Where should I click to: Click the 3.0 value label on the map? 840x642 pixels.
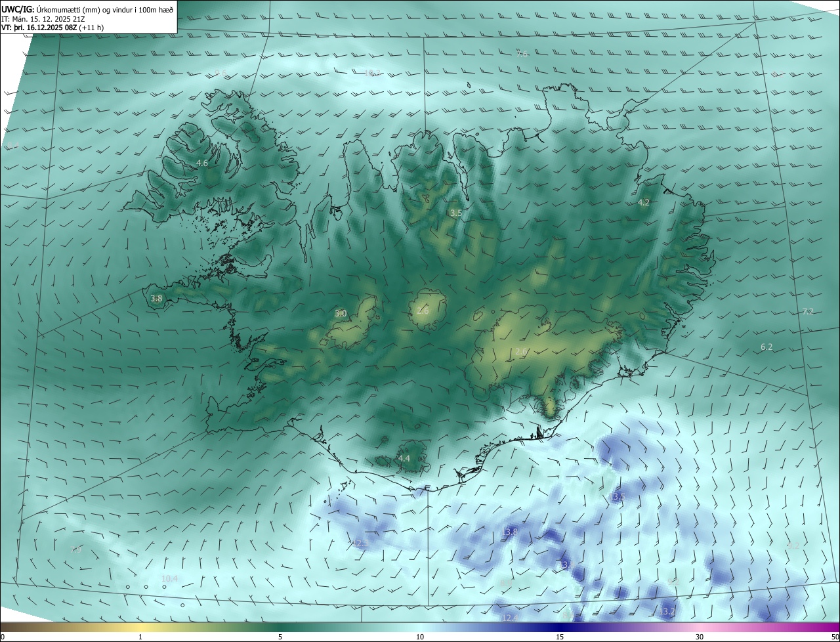coord(341,314)
